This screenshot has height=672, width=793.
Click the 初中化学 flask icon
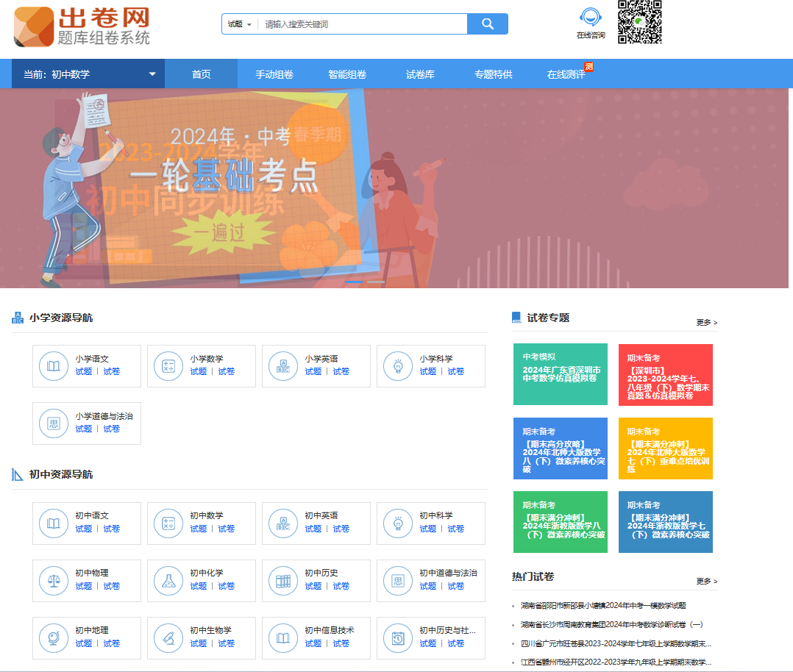[168, 580]
